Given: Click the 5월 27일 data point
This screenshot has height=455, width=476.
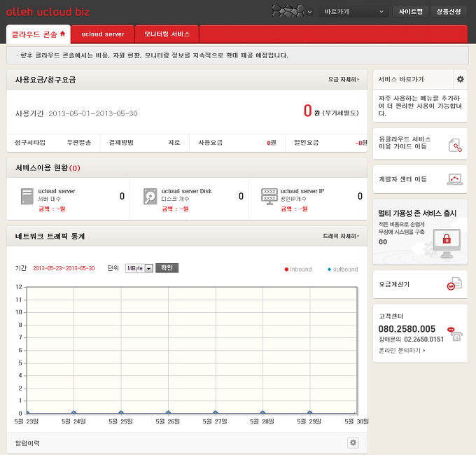Looking at the screenshot, I should pyautogui.click(x=215, y=412).
